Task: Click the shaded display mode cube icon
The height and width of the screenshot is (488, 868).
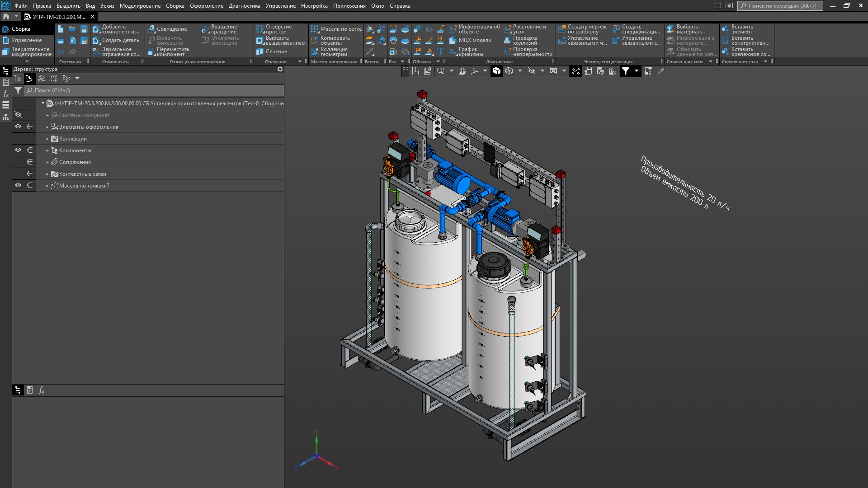Action: pyautogui.click(x=497, y=71)
